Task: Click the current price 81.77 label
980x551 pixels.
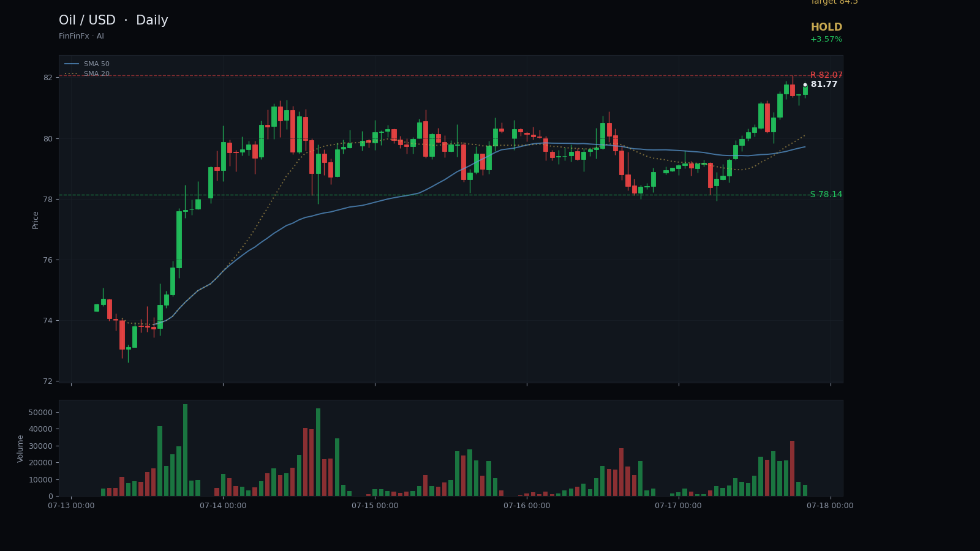Action: point(824,84)
